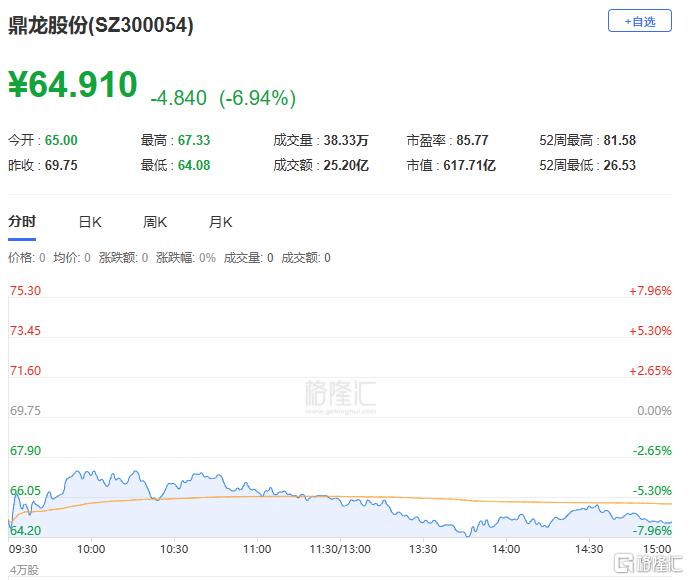The image size is (689, 580).
Task: Open the 日K chart tab
Action: coord(90,222)
